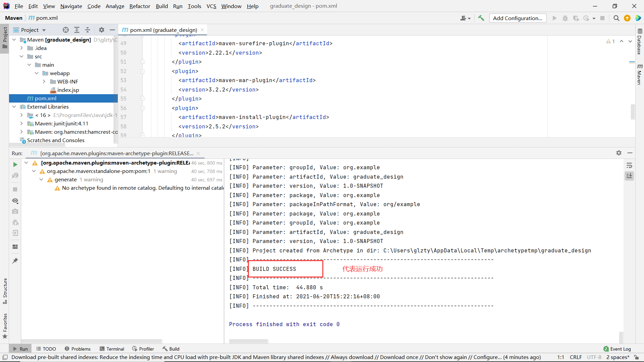Click the Add Configuration button
Image resolution: width=644 pixels, height=362 pixels.
coord(518,18)
